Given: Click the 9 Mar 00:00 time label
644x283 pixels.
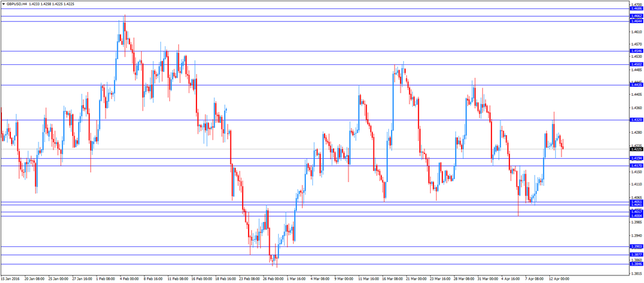Looking at the screenshot, I should click(x=343, y=278).
